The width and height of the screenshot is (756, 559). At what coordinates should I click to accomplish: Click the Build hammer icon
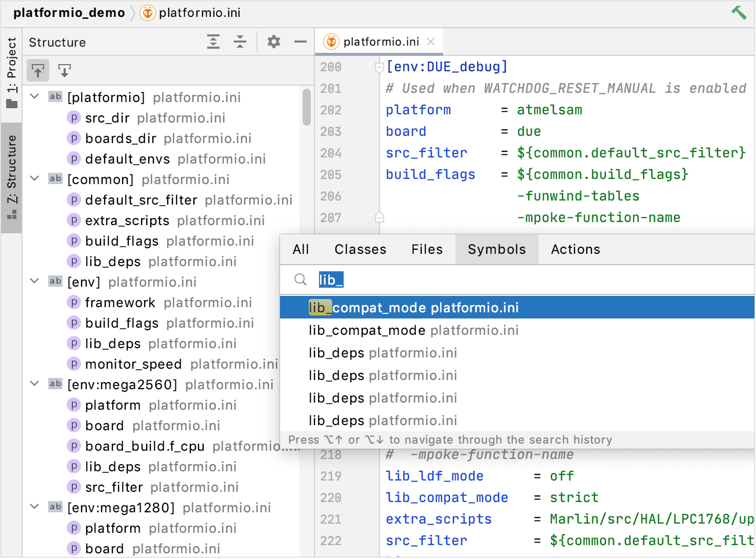point(739,12)
